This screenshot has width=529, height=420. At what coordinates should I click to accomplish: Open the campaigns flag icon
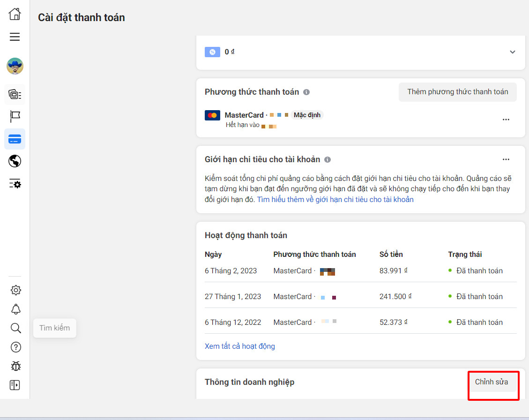point(15,116)
